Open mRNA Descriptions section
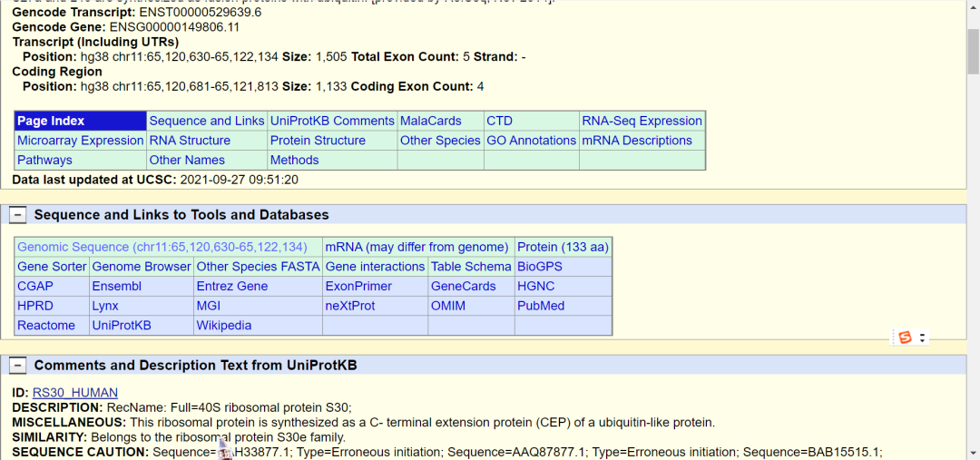Viewport: 980px width, 460px height. [637, 141]
